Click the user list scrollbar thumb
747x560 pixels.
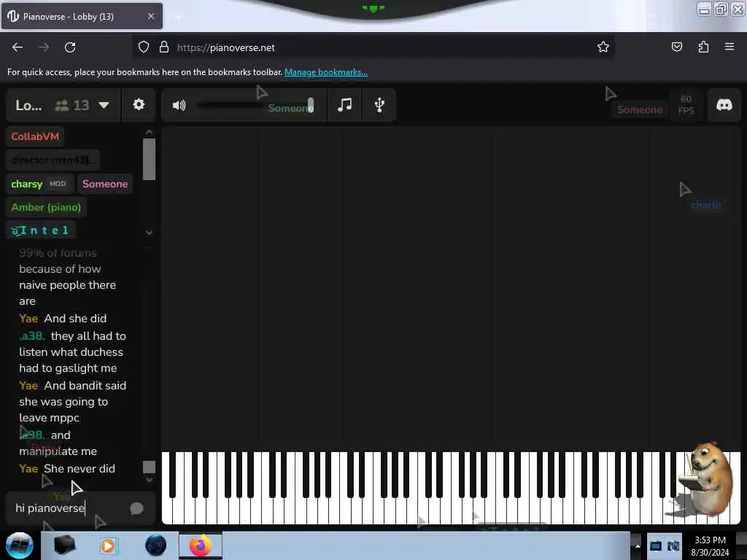click(149, 159)
